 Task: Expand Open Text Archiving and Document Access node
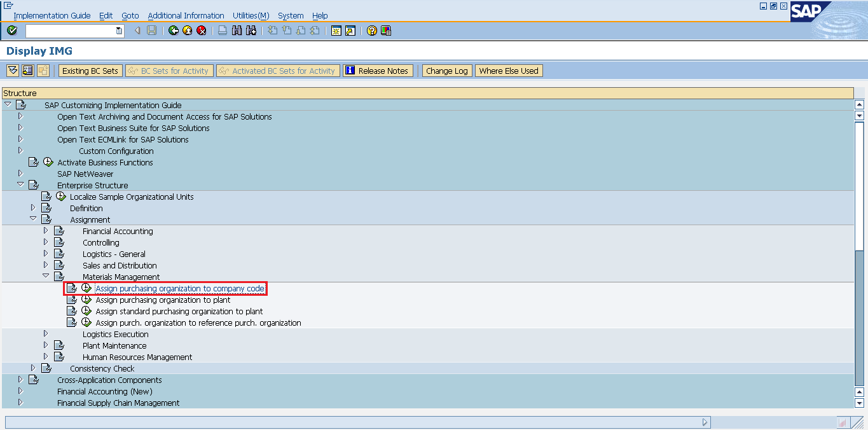[x=20, y=116]
